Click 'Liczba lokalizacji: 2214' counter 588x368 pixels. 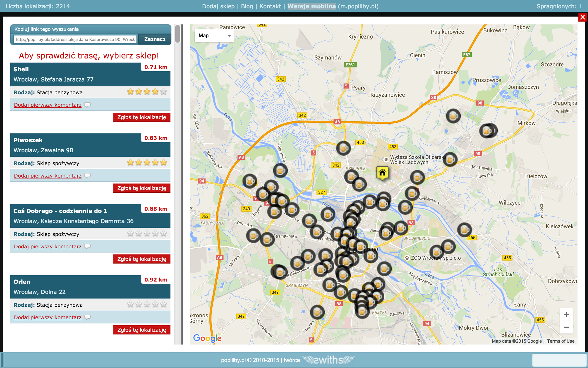coord(38,6)
